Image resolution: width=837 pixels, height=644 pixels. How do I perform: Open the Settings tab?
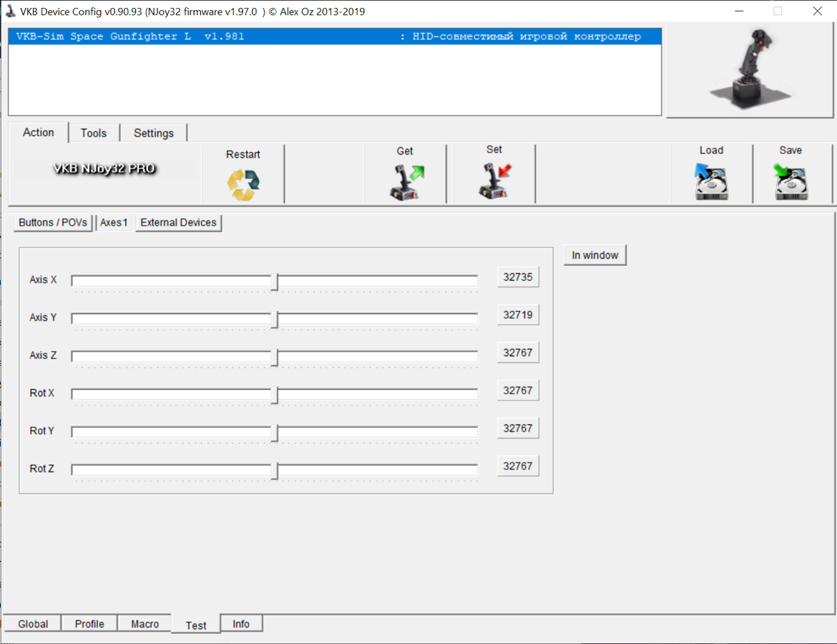point(154,133)
